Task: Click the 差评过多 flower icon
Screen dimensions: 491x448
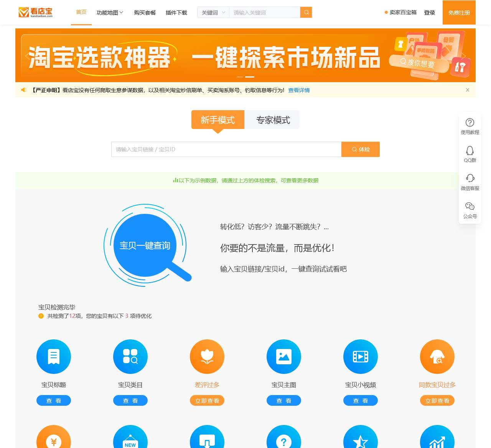Action: [207, 357]
